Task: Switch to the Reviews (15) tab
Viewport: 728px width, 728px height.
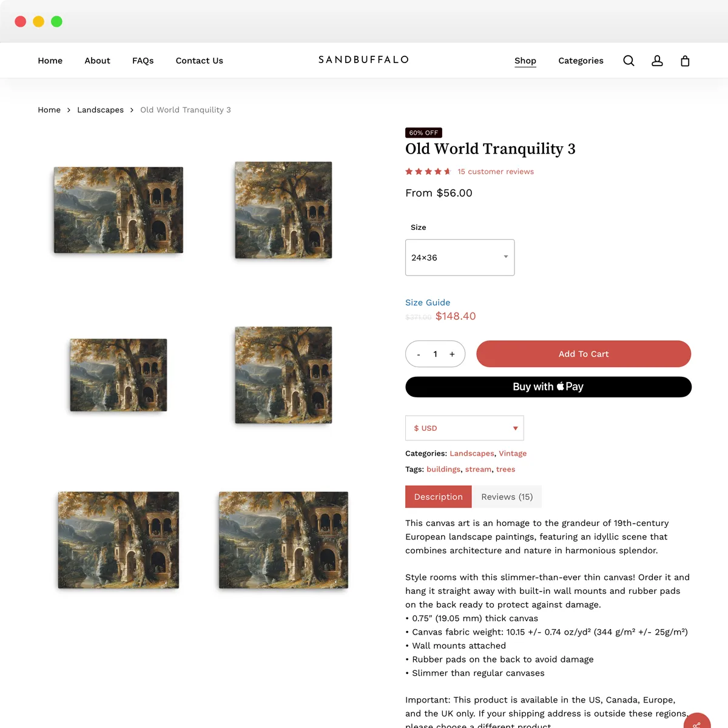Action: 507,497
